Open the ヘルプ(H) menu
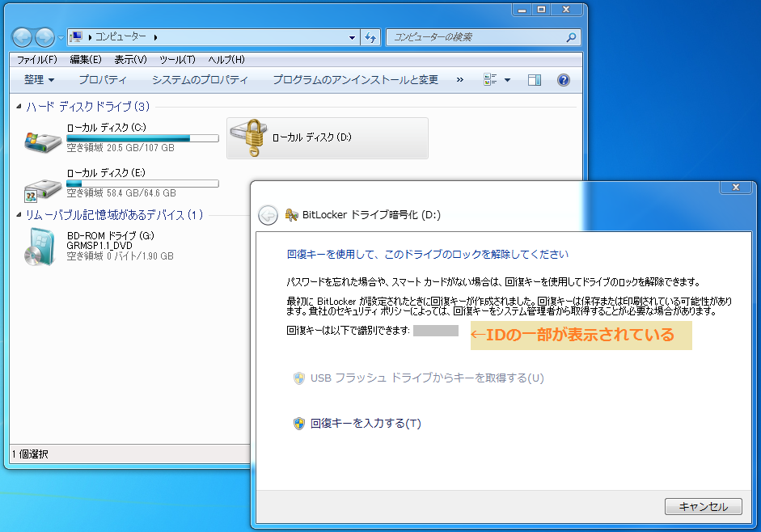This screenshot has width=761, height=532. click(x=226, y=60)
